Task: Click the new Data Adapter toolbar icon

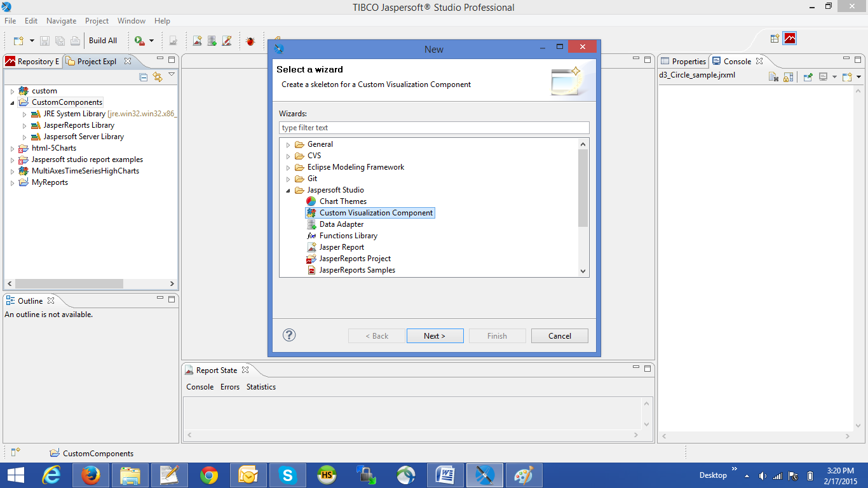Action: (212, 41)
